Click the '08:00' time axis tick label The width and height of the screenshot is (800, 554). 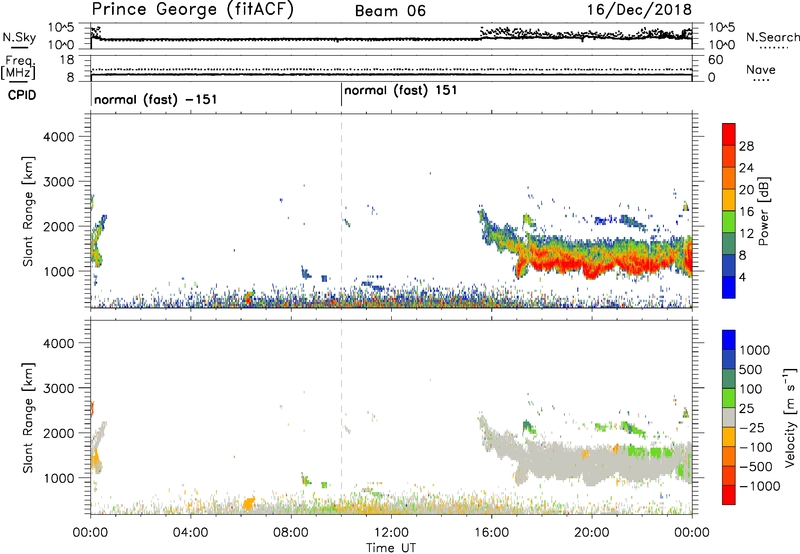(291, 533)
